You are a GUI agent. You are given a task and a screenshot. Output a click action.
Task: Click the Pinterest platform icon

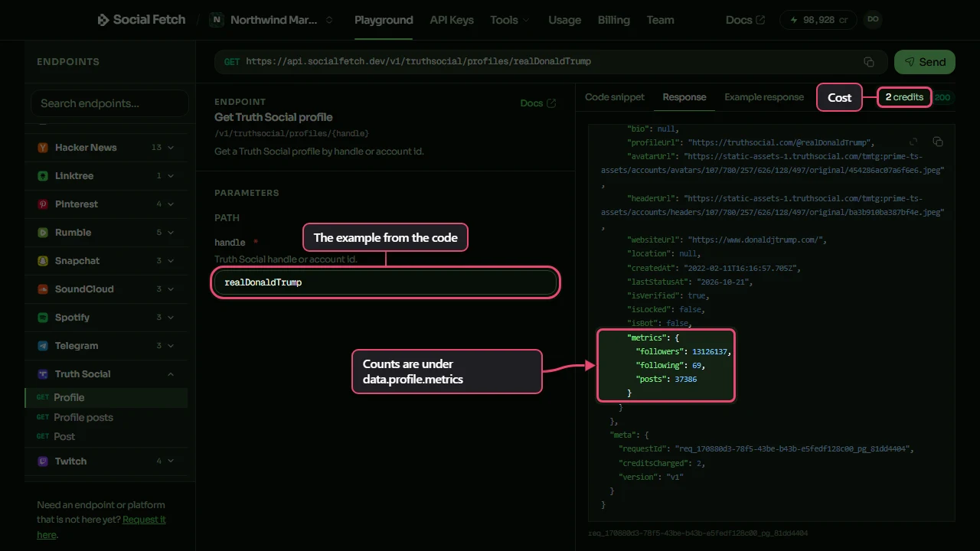(x=43, y=204)
